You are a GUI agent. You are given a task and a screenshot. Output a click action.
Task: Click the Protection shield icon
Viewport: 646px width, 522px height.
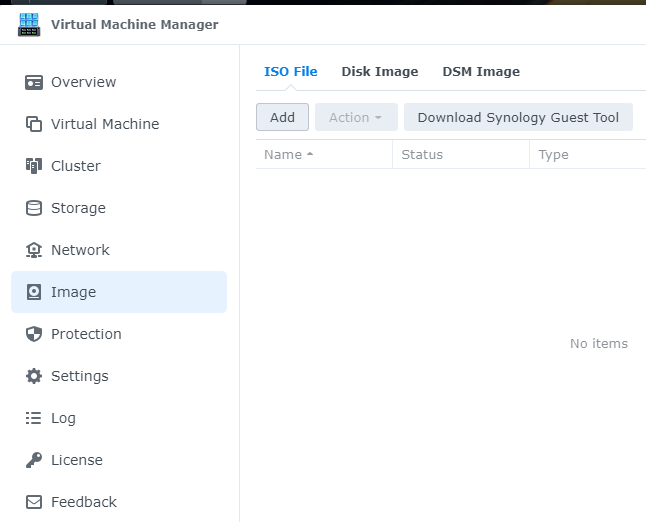[34, 334]
